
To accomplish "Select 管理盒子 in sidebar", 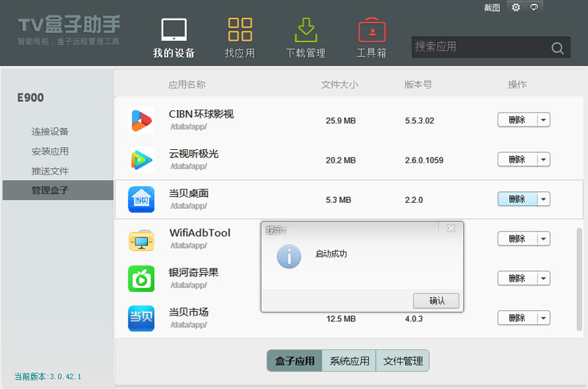I will (58, 190).
